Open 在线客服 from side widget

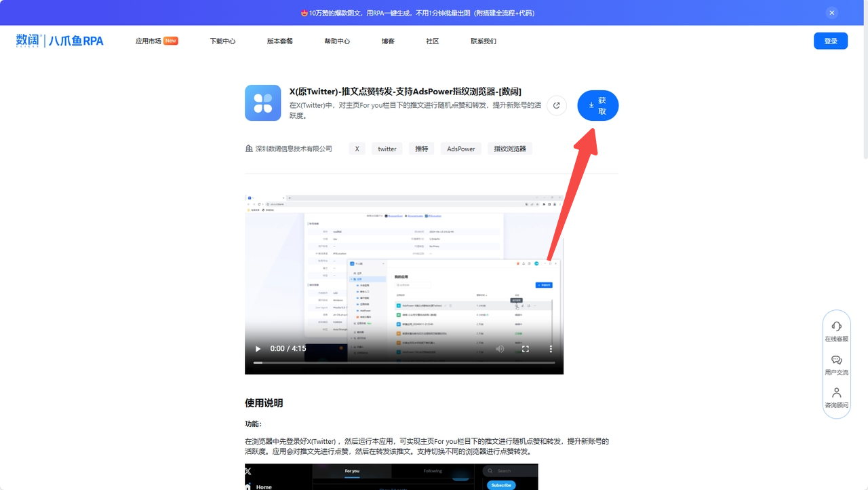(x=836, y=331)
